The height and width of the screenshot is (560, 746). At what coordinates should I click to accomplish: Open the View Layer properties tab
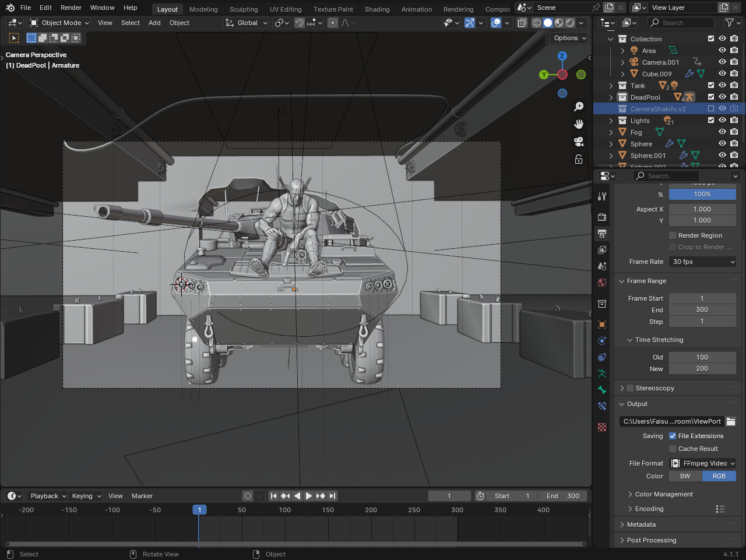(x=602, y=250)
